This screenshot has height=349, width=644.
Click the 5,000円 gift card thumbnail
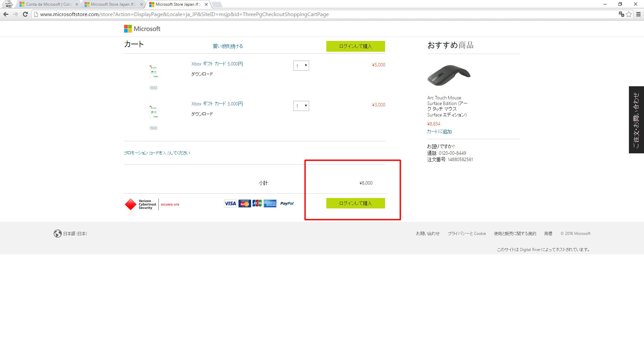point(154,71)
